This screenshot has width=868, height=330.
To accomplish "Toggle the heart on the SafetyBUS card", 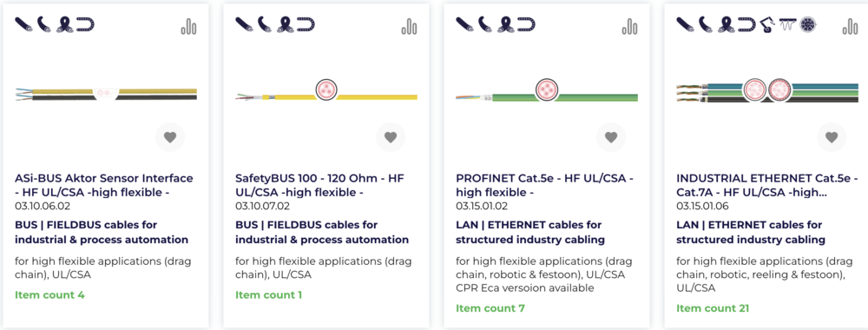I will 391,137.
